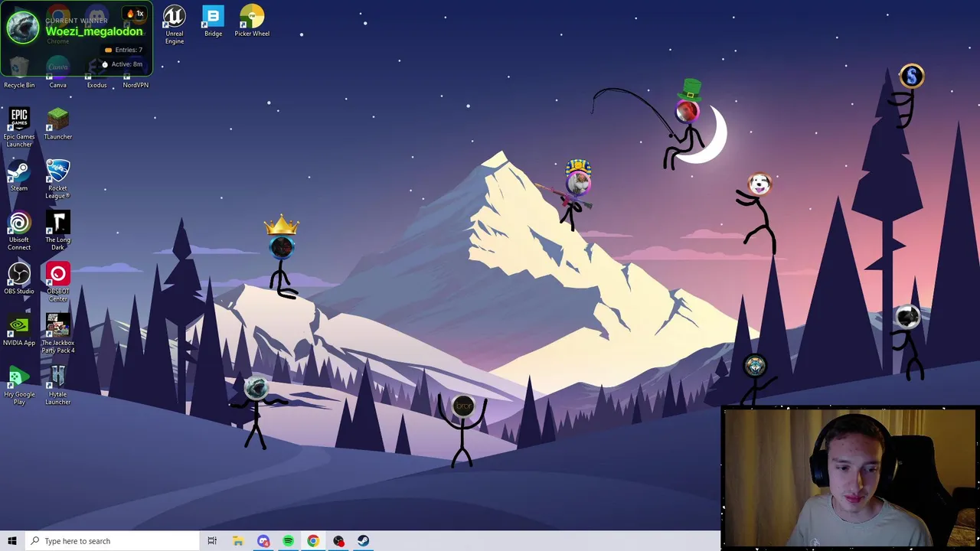980x551 pixels.
Task: Open the Picker Wheel shortcut
Action: pyautogui.click(x=252, y=21)
